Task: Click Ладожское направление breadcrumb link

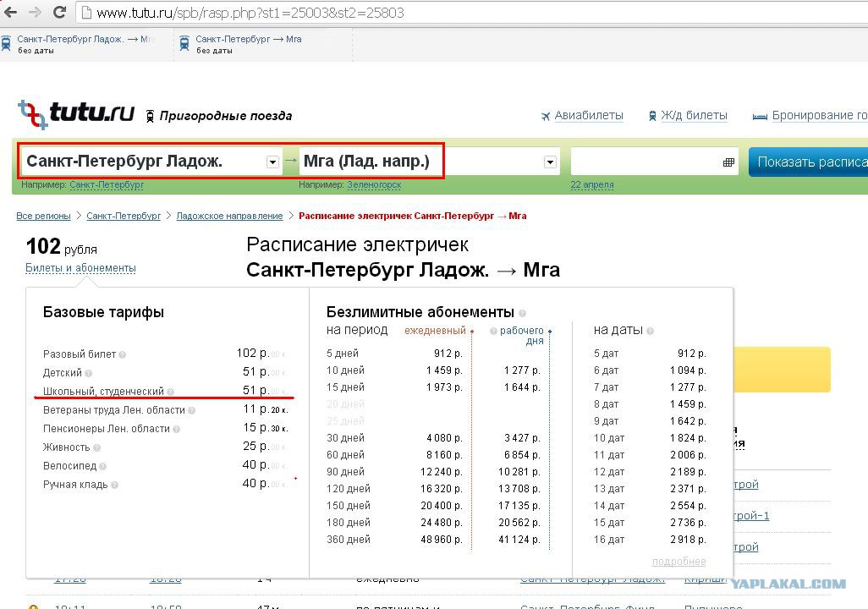Action: point(229,217)
